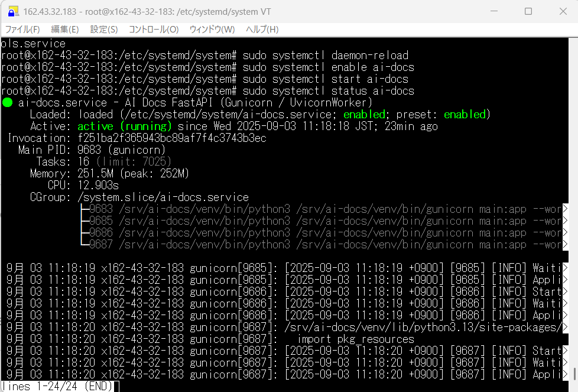
Task: Click the CPU '12.903s' value
Action: pyautogui.click(x=98, y=185)
